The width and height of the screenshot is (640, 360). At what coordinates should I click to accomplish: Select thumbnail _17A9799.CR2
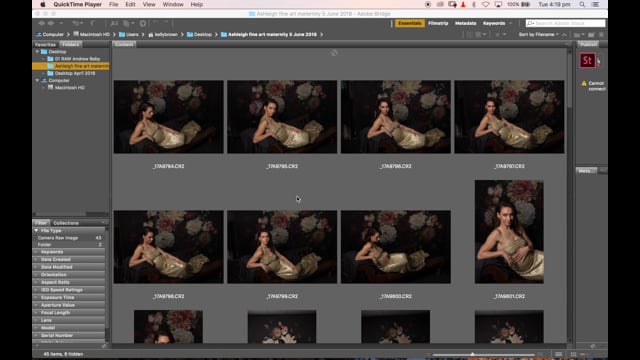tap(282, 247)
